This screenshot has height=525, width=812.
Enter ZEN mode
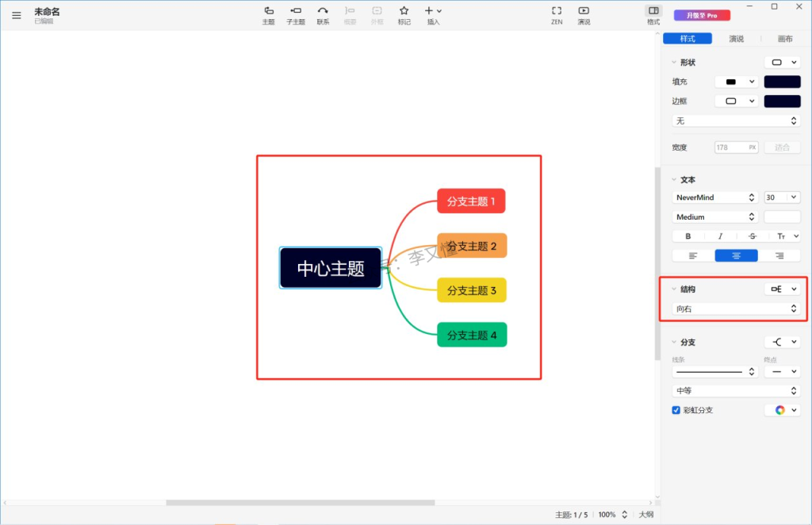(x=557, y=15)
